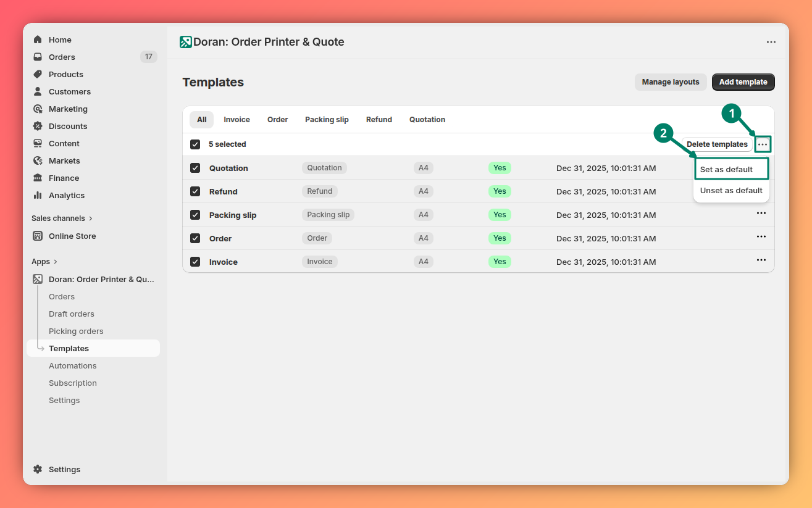Click the Yes badge in Order row
Viewport: 812px width, 508px height.
coord(500,238)
